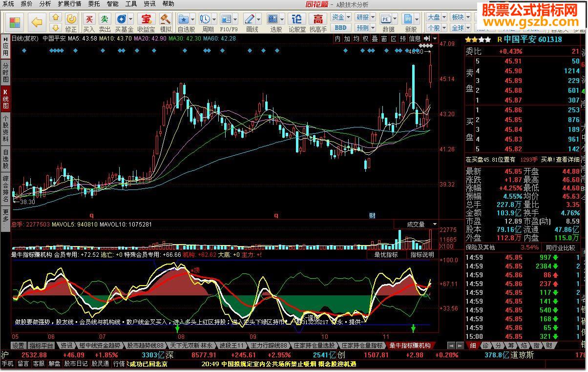Open 综合排名 in left sidebar
588x372 pixels.
click(5, 188)
